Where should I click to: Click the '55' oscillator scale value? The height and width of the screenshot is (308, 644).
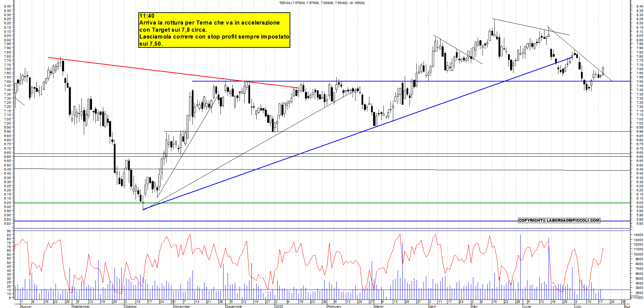9,259
